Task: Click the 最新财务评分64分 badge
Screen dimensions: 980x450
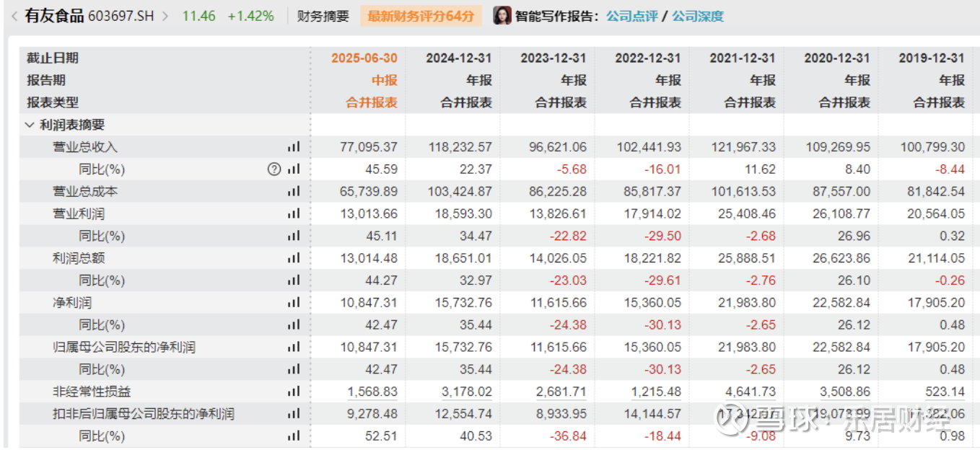Action: pyautogui.click(x=421, y=16)
